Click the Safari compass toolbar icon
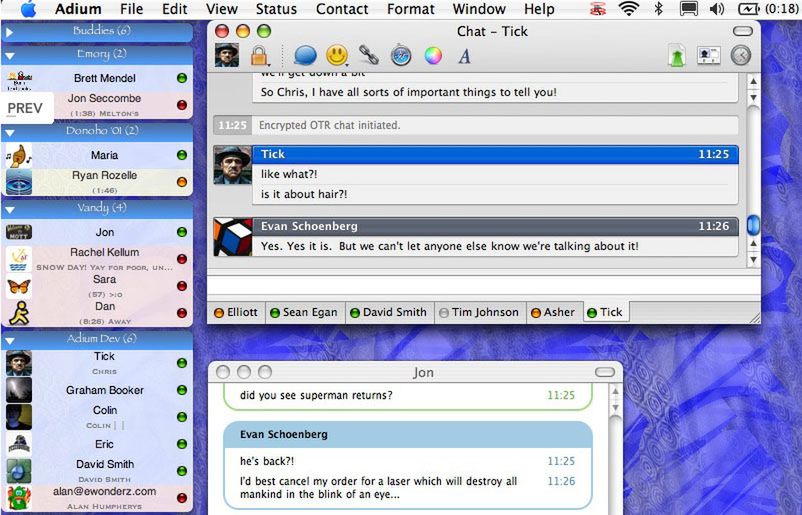 coord(401,55)
